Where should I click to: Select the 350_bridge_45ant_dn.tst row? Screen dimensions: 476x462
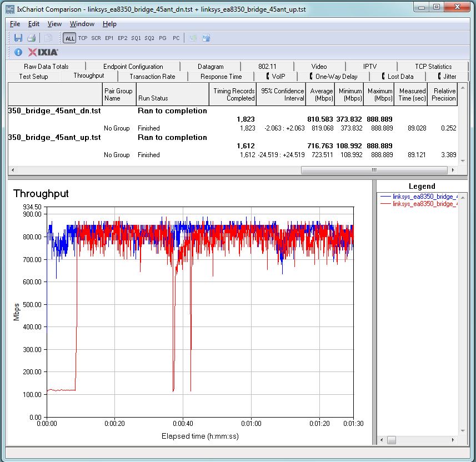pos(233,111)
